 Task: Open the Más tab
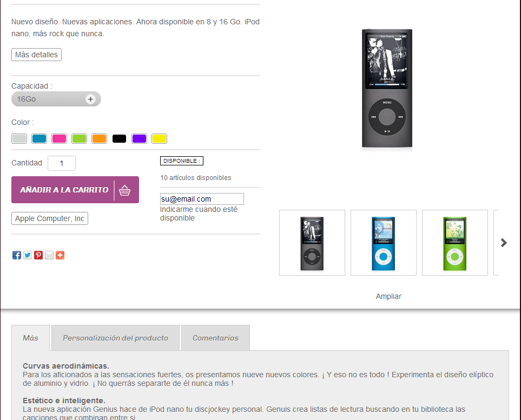point(31,338)
